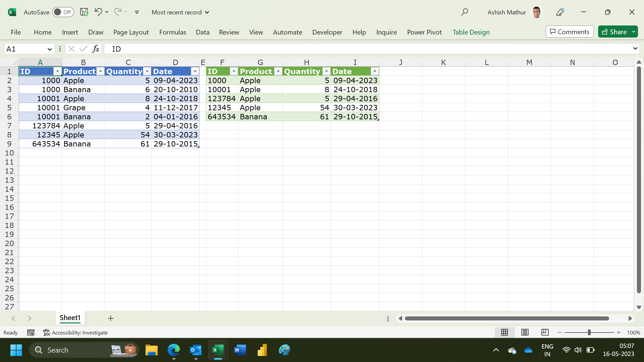Select cell containing 643534 in column F
644x362 pixels.
(222, 117)
